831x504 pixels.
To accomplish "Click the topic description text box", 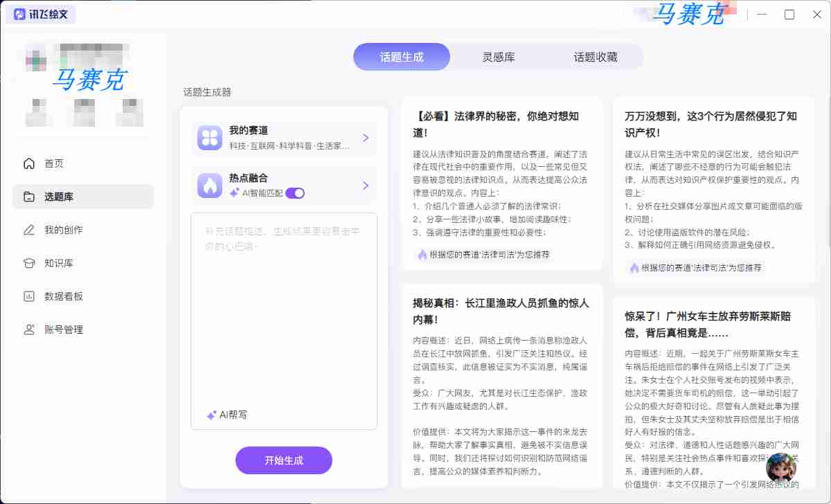I will point(284,312).
